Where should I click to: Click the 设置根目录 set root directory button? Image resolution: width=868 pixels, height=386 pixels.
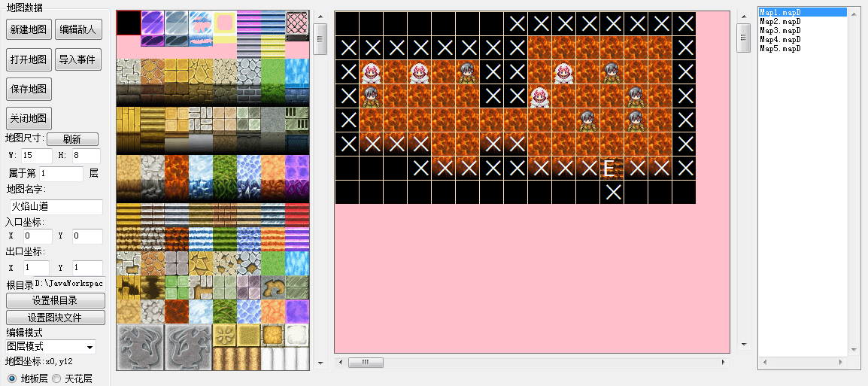[x=56, y=301]
